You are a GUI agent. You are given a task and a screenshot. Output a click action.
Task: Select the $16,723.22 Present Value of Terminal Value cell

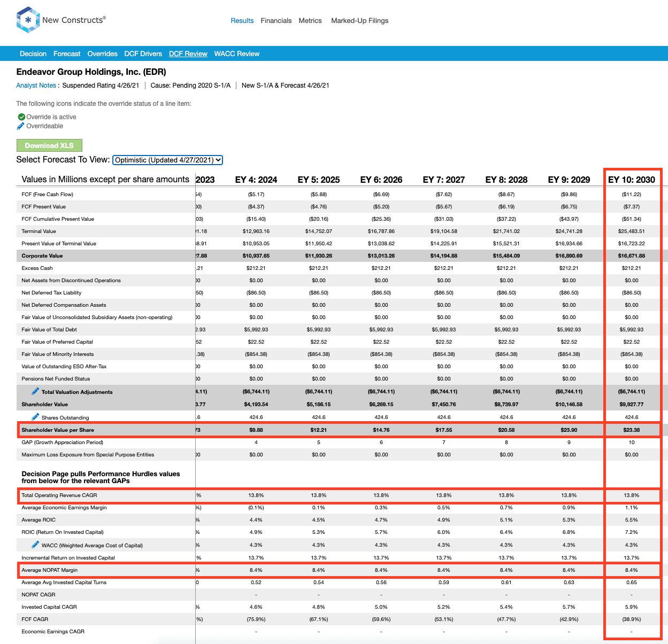pyautogui.click(x=632, y=244)
